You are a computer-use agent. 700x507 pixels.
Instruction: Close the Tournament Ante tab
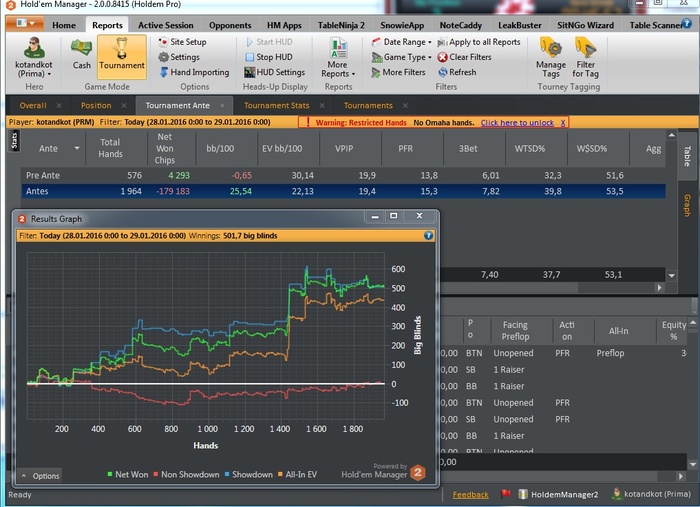click(222, 106)
